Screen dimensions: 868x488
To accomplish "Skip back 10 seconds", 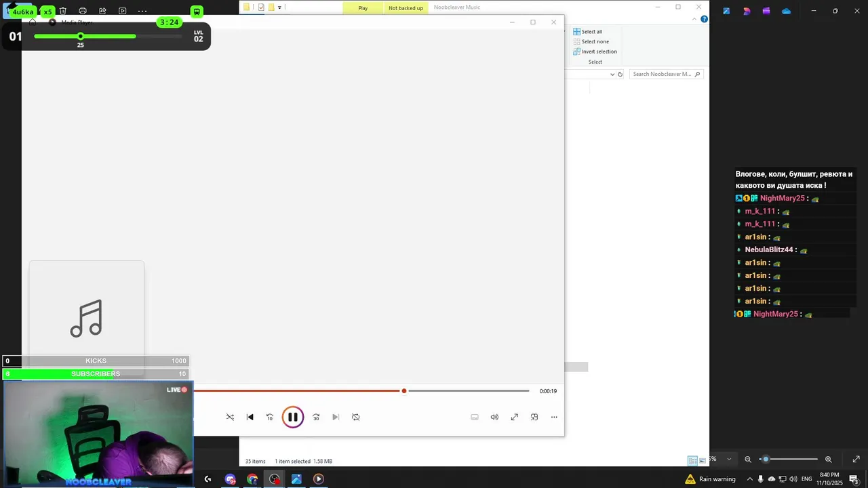I will pos(270,417).
